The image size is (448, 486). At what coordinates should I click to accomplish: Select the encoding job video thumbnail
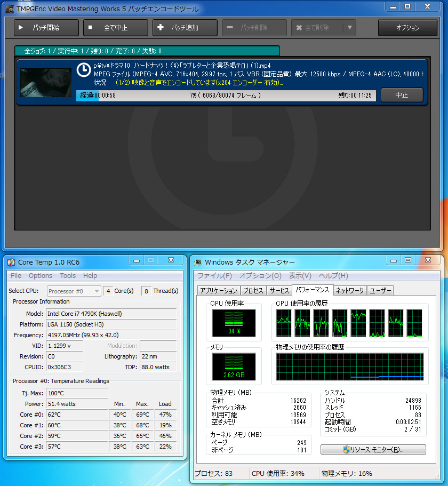[46, 83]
